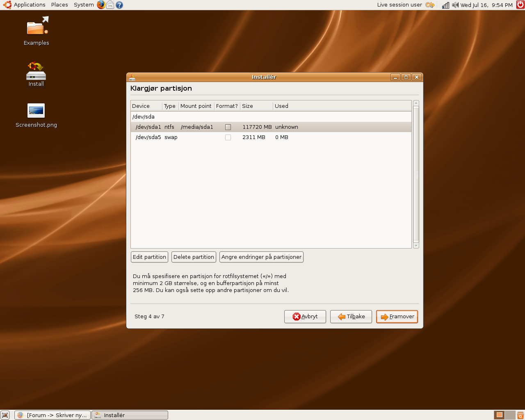Minimize the Installér window
525x420 pixels.
tap(395, 77)
